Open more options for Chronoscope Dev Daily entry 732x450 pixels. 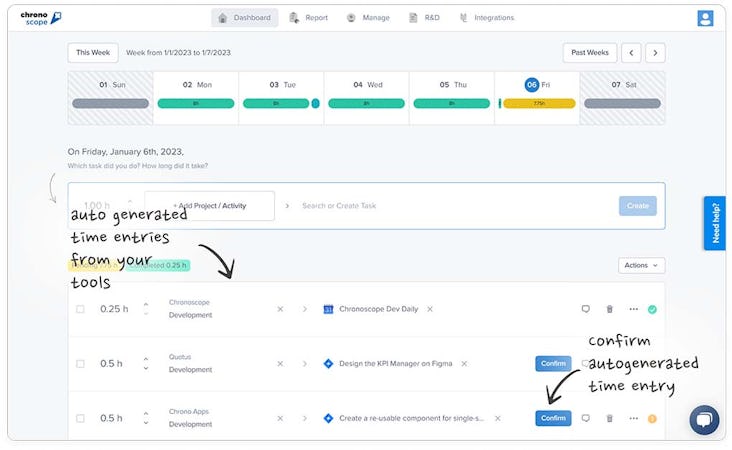[x=633, y=309]
